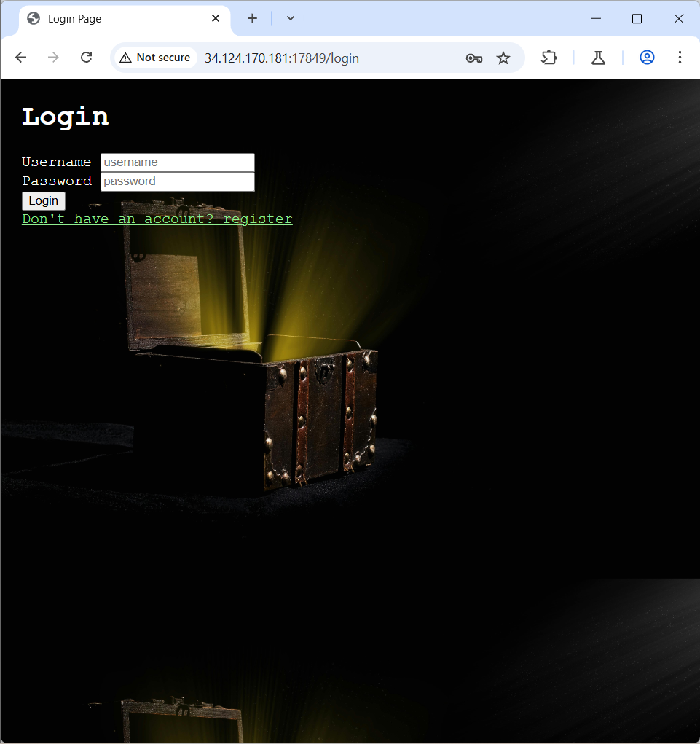The width and height of the screenshot is (700, 744).
Task: Click the address bar URL text
Action: click(x=282, y=58)
